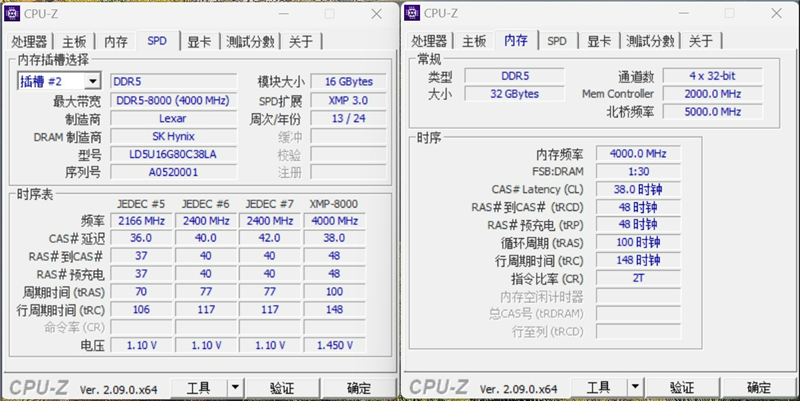
Task: Click the JEDEC #7 column header
Action: pyautogui.click(x=269, y=204)
